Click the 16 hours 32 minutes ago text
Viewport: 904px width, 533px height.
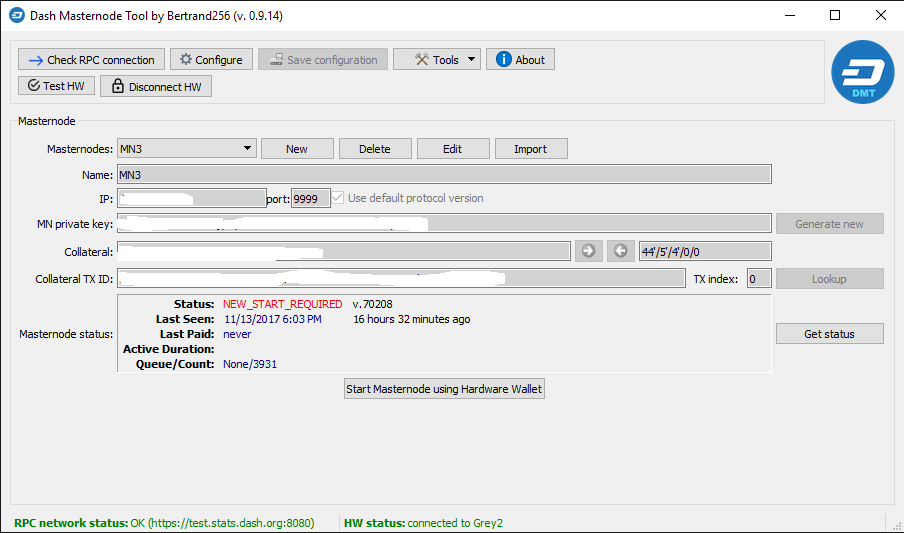click(x=412, y=319)
